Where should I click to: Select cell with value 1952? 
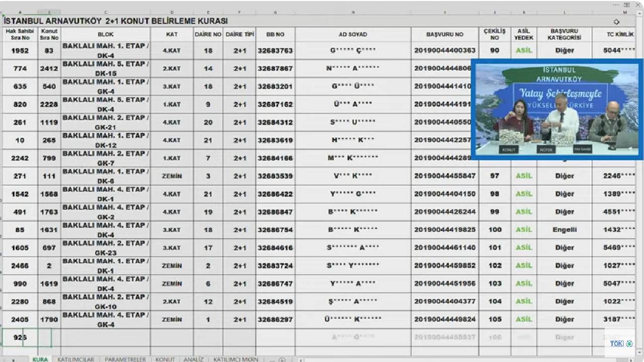20,50
